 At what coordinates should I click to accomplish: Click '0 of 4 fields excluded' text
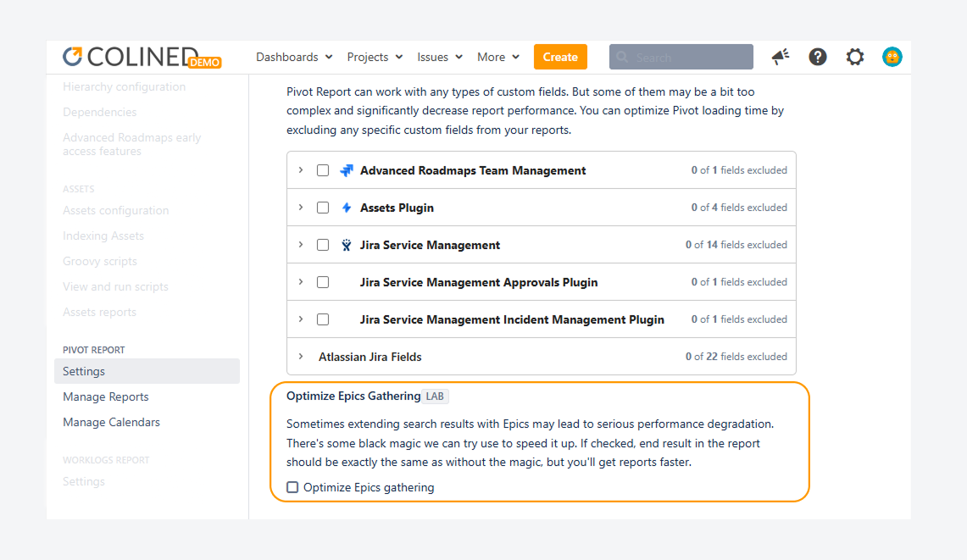[x=739, y=208]
